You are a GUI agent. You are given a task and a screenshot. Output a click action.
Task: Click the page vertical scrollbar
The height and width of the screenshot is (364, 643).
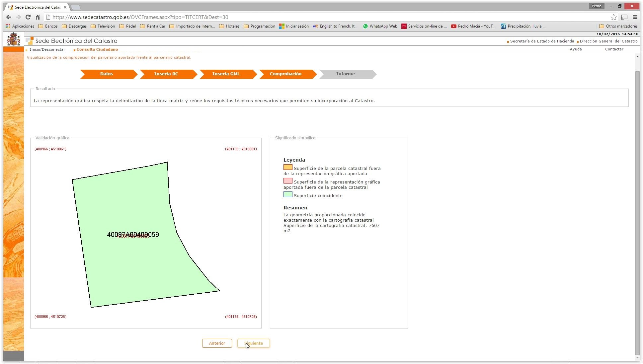click(x=637, y=212)
